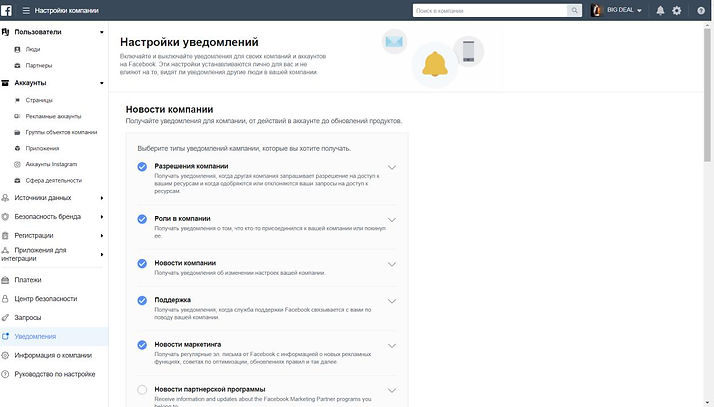This screenshot has height=407, width=714.
Task: Open Сфера деятельности in sidebar
Action: [54, 181]
